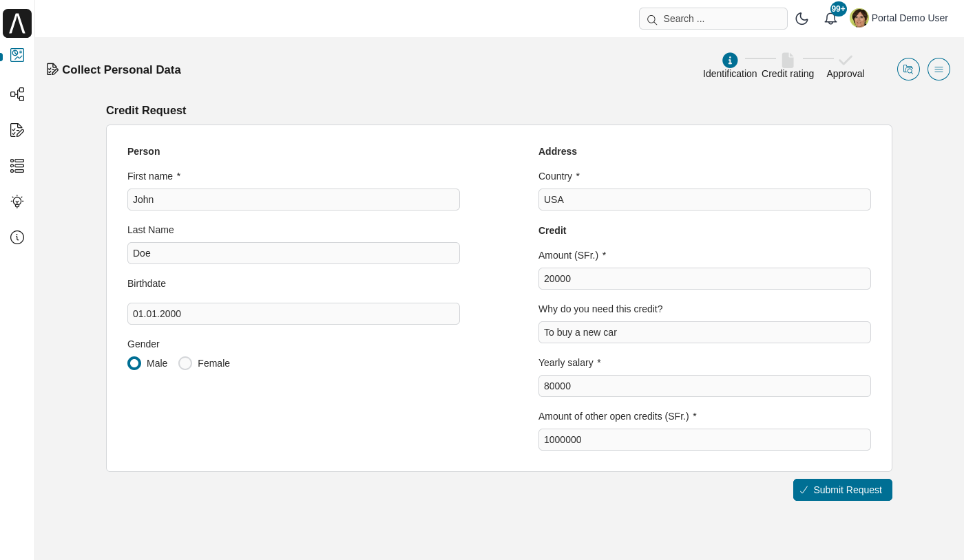This screenshot has width=964, height=560.
Task: Select the Credit rating step
Action: tap(787, 61)
